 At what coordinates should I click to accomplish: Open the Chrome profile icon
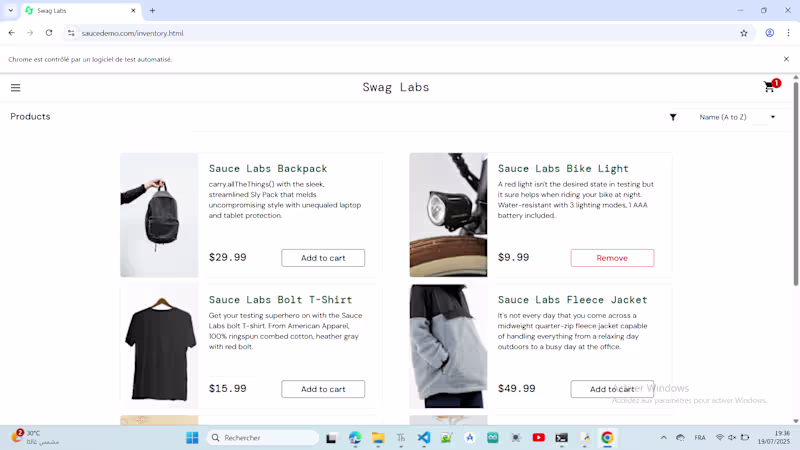tap(769, 33)
